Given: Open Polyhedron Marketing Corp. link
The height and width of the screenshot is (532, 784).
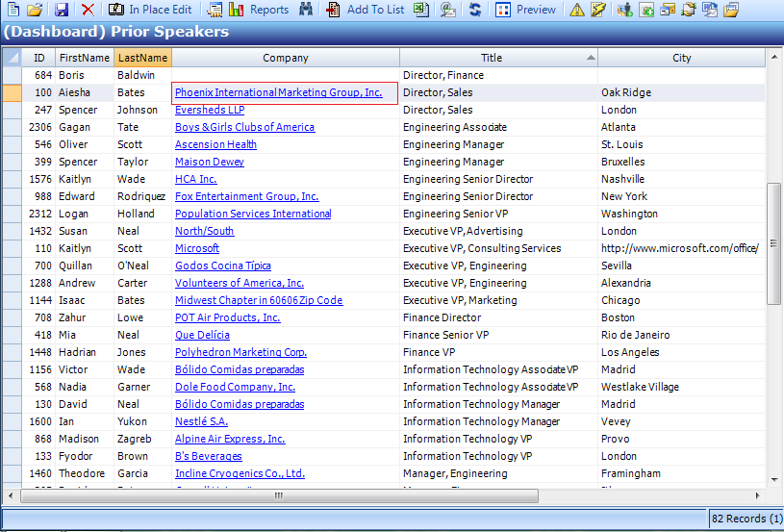Looking at the screenshot, I should coord(240,352).
